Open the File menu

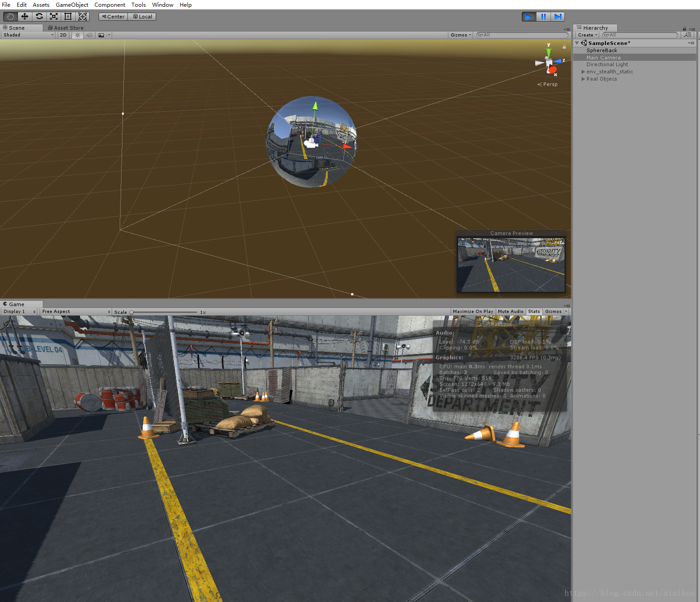click(6, 5)
